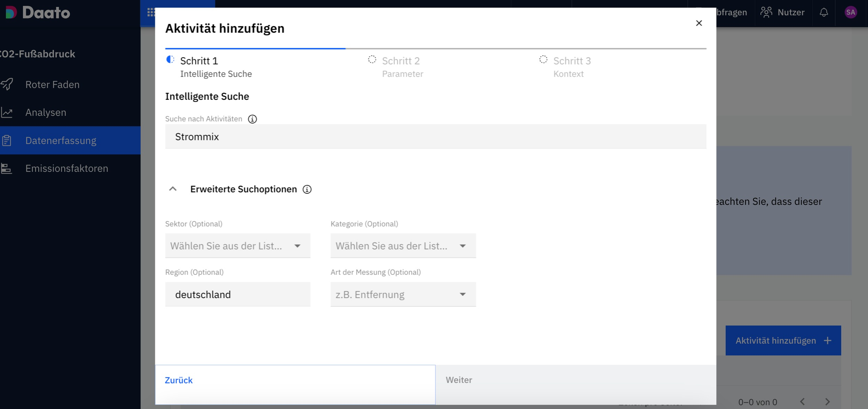Click the Strommix search input field
868x409 pixels.
click(x=435, y=137)
